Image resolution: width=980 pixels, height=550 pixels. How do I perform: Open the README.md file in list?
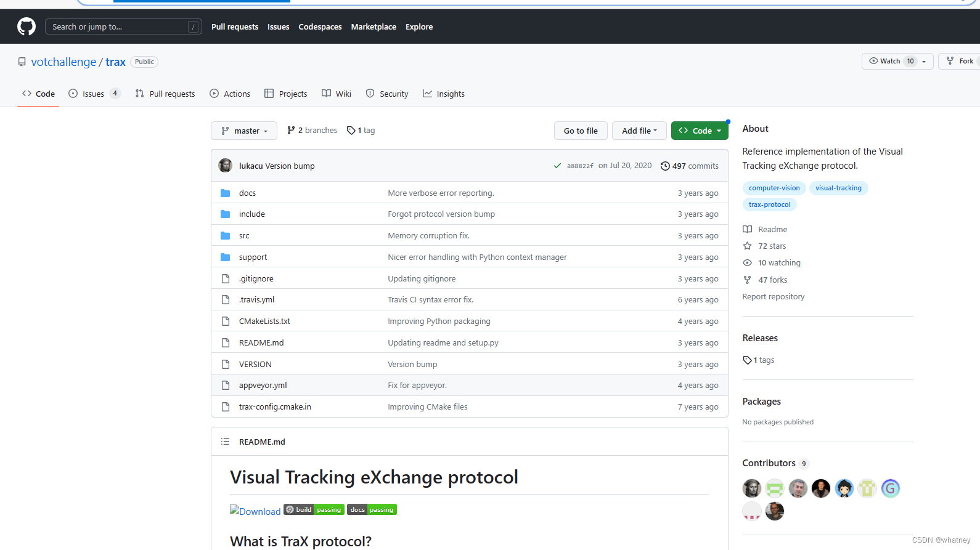click(x=261, y=342)
